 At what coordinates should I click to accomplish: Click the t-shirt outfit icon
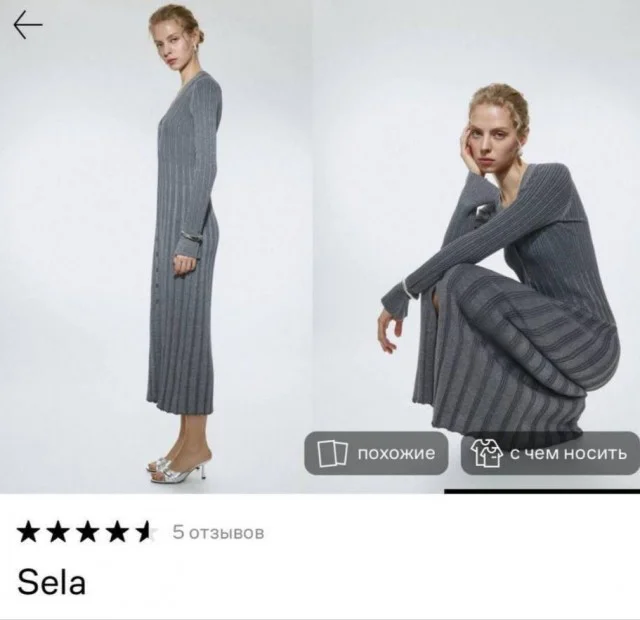pos(487,453)
